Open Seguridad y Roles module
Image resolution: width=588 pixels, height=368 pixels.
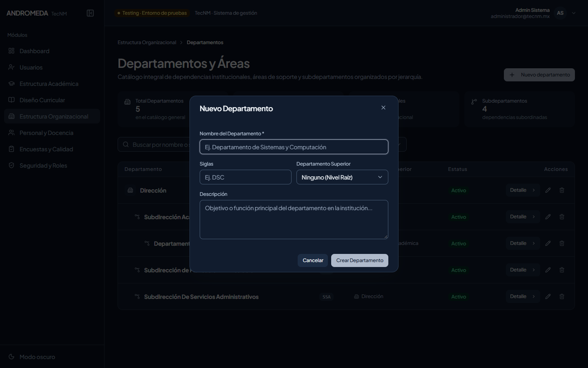point(52,166)
